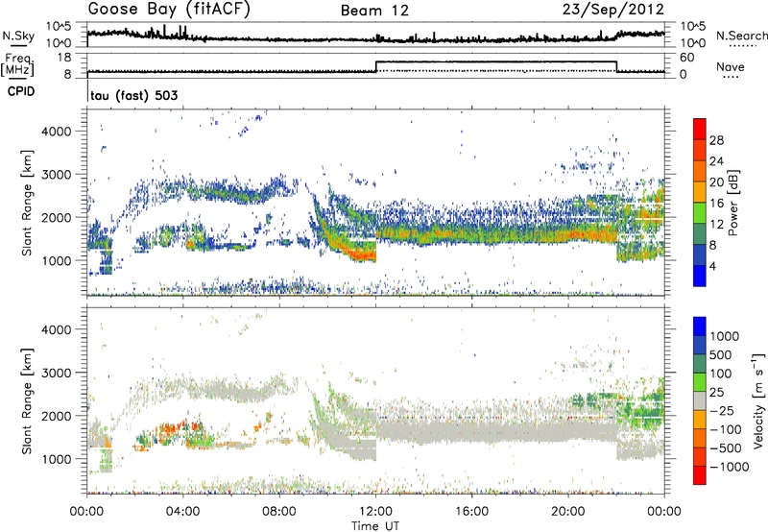Viewport: 768px width, 532px height.
Task: Select the light green 12–16 dB power segment
Action: pos(700,212)
